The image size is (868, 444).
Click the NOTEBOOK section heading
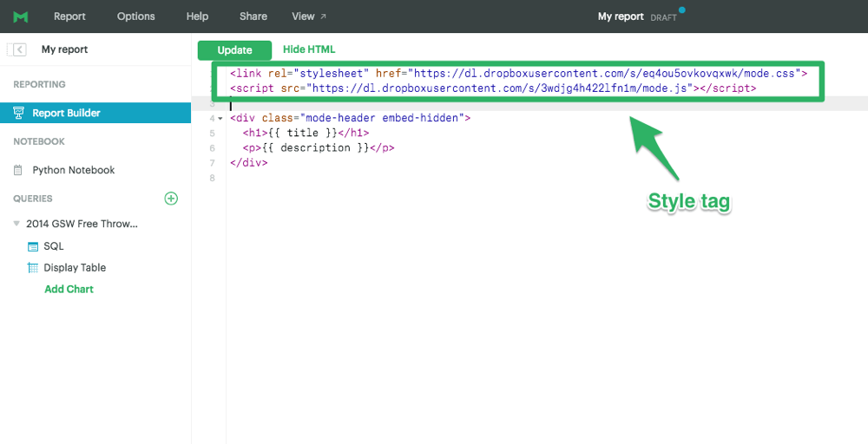tap(39, 141)
